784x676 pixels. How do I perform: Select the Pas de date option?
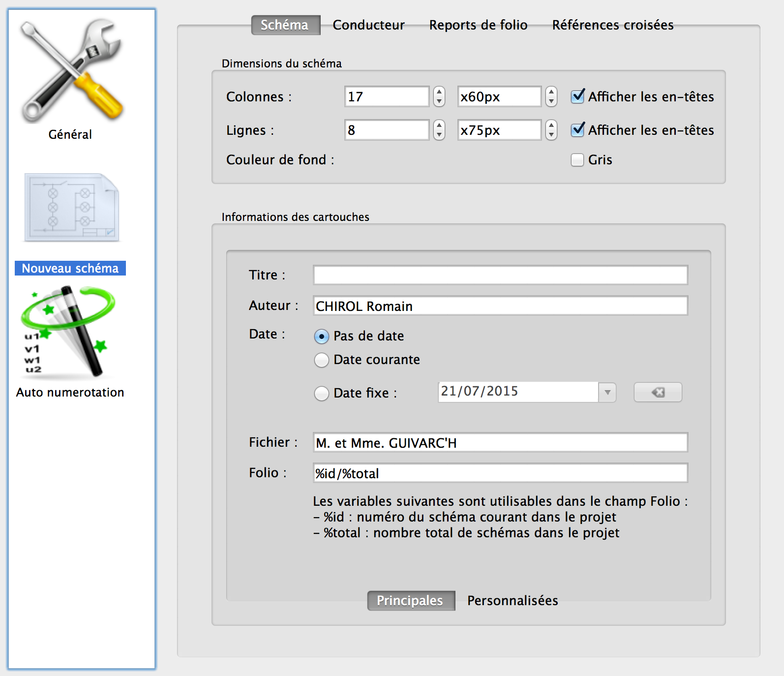pyautogui.click(x=322, y=337)
